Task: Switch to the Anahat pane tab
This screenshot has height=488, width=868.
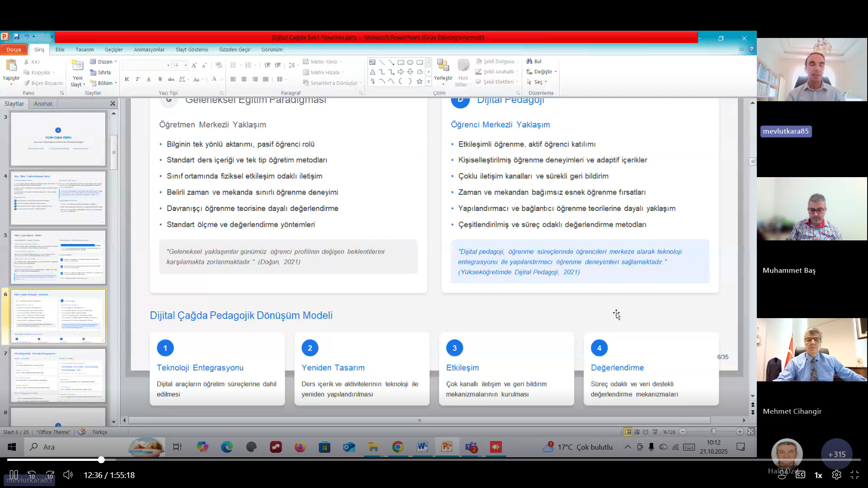Action: point(43,103)
